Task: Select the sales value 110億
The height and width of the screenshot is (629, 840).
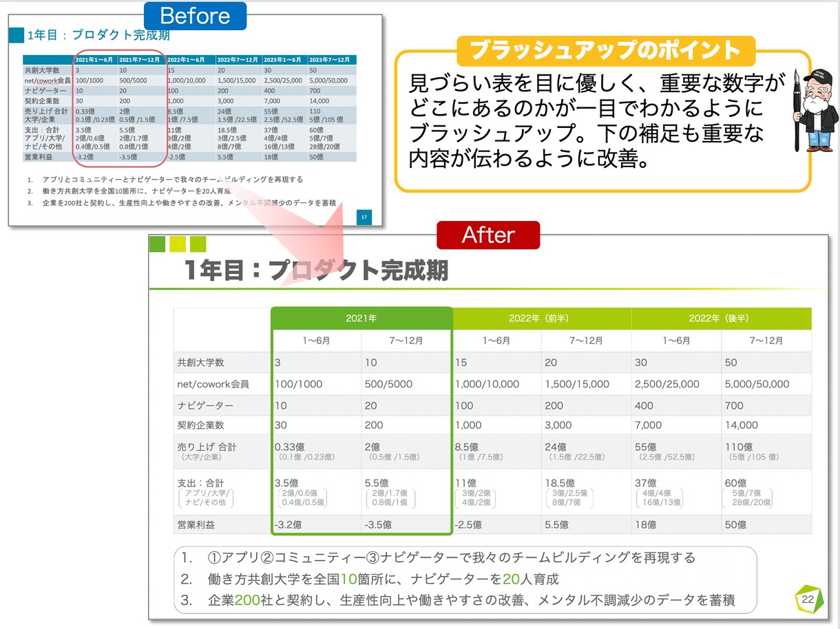Action: point(738,447)
